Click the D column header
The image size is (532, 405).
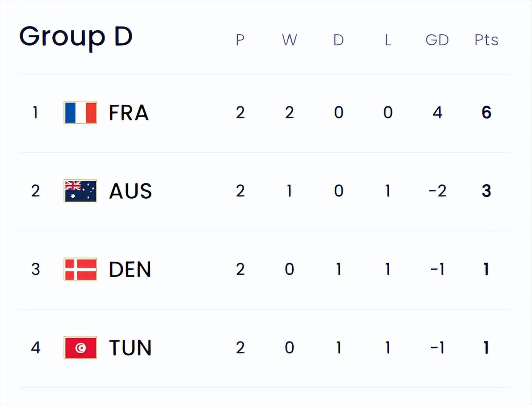click(338, 40)
